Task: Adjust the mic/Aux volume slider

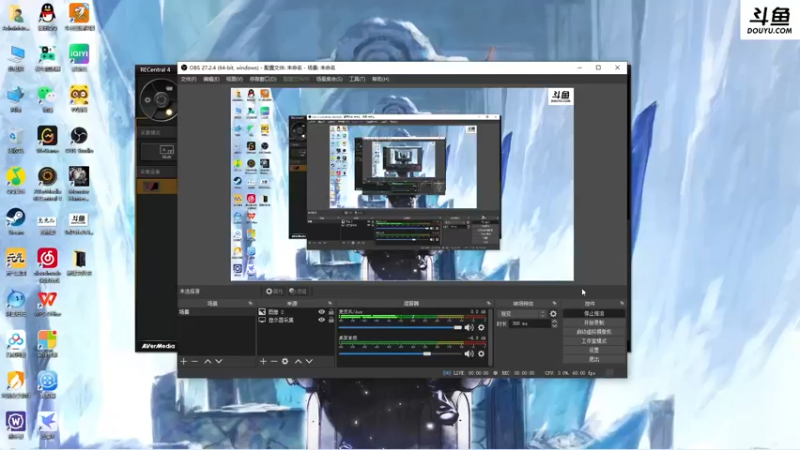Action: click(x=400, y=328)
